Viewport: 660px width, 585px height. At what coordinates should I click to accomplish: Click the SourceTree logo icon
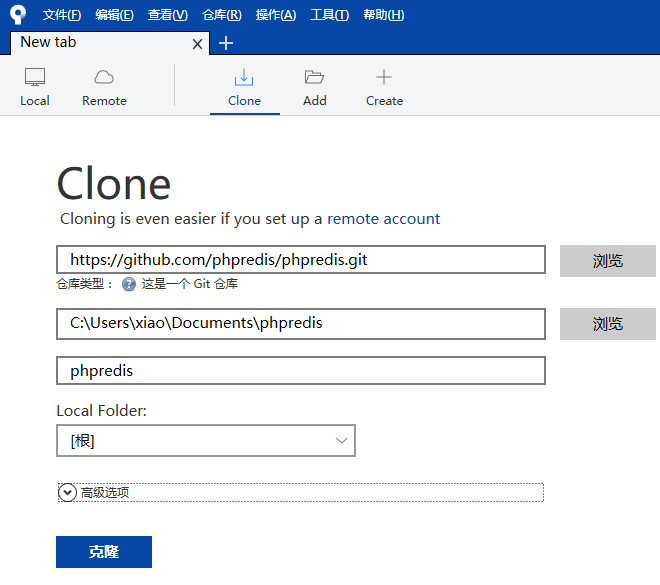(x=18, y=14)
